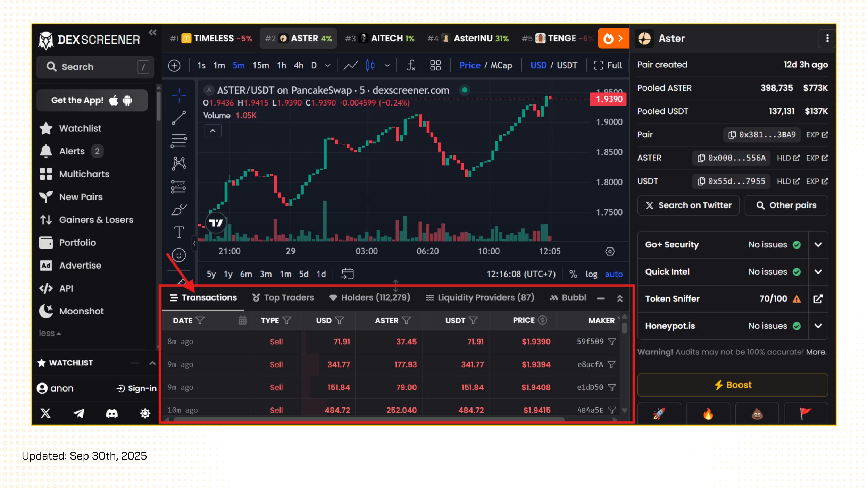868x488 pixels.
Task: Open the Fibonacci retracement tool
Action: (179, 141)
